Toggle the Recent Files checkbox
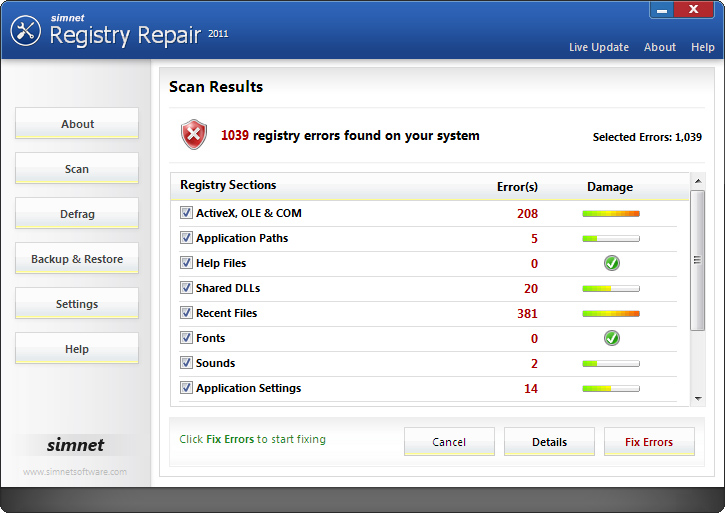 [x=186, y=313]
